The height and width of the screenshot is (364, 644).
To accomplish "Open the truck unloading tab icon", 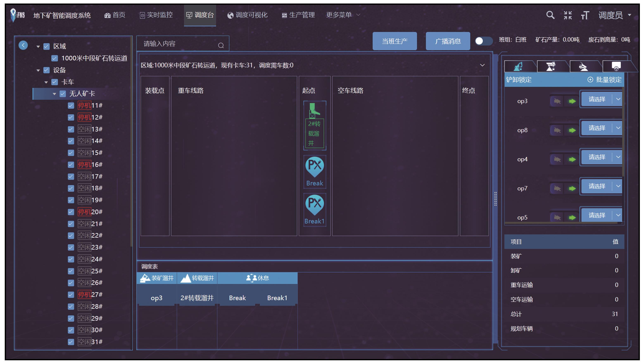I will point(583,66).
